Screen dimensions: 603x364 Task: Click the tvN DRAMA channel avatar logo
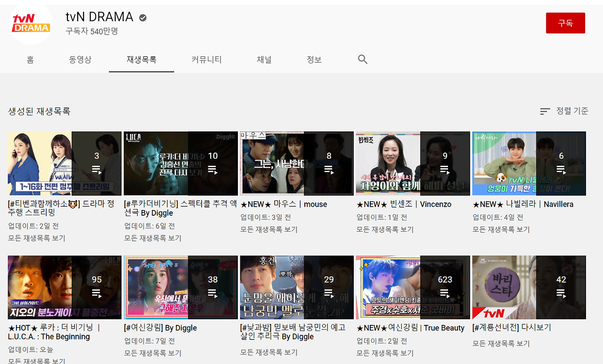tap(30, 24)
